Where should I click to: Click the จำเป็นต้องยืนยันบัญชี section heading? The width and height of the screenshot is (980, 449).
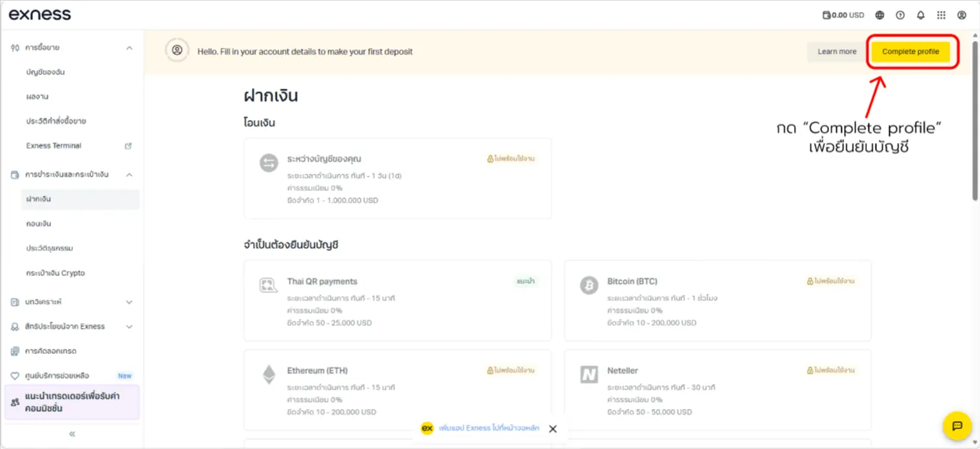[290, 245]
